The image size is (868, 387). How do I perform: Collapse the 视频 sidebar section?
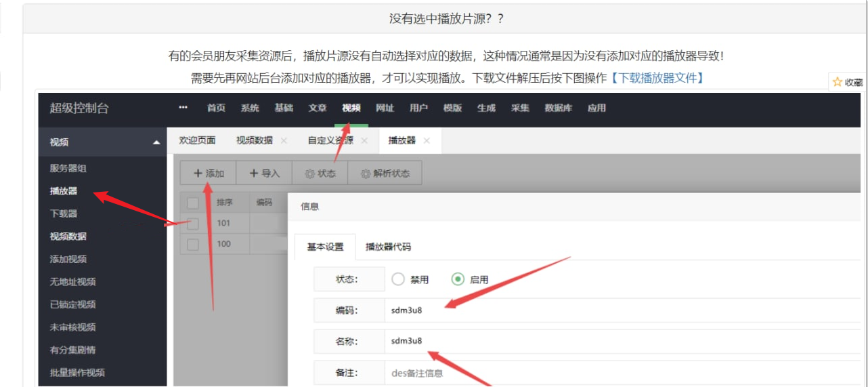[x=156, y=142]
